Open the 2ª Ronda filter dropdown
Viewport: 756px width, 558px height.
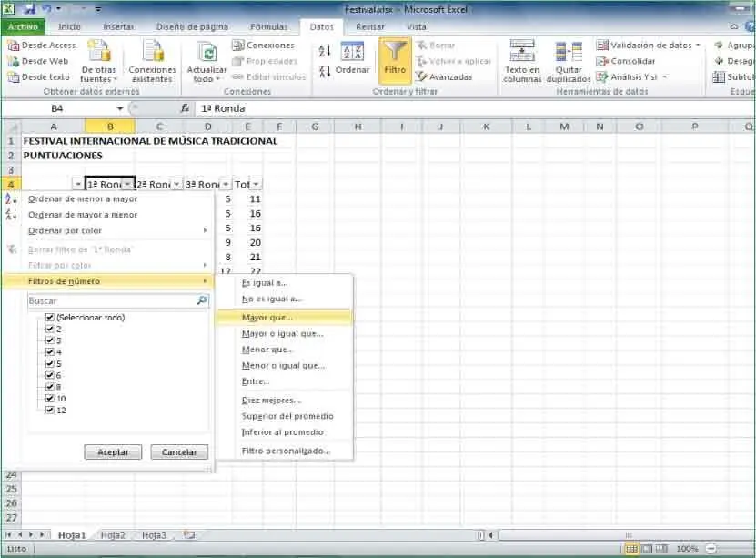coord(176,185)
